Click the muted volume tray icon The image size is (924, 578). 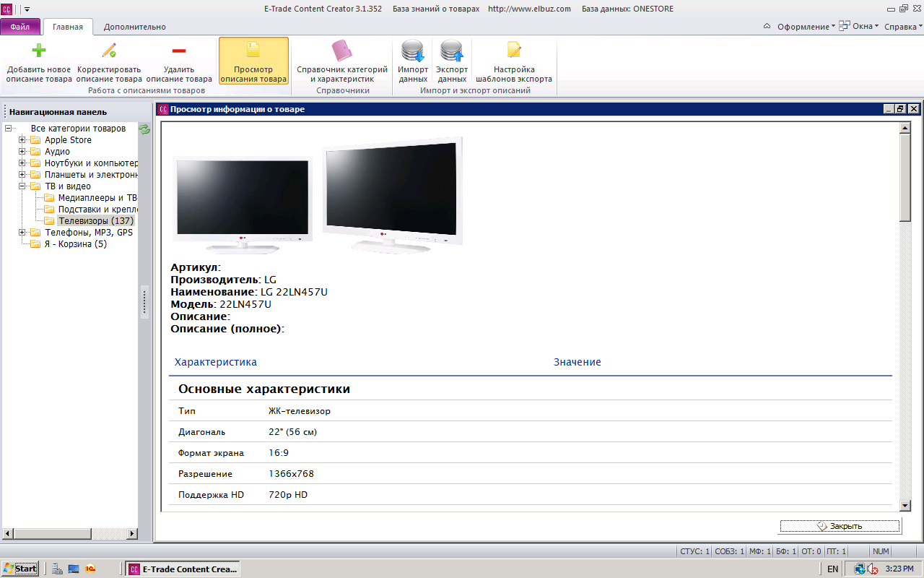coord(872,569)
